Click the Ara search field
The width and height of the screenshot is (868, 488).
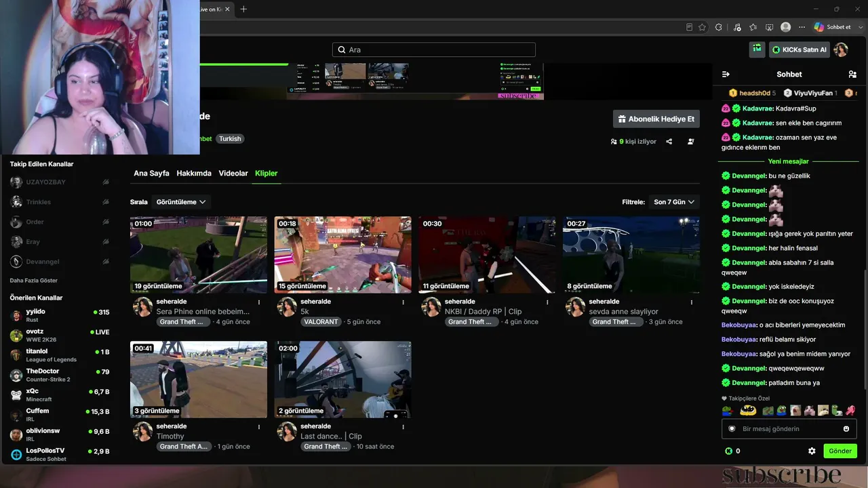pos(434,49)
